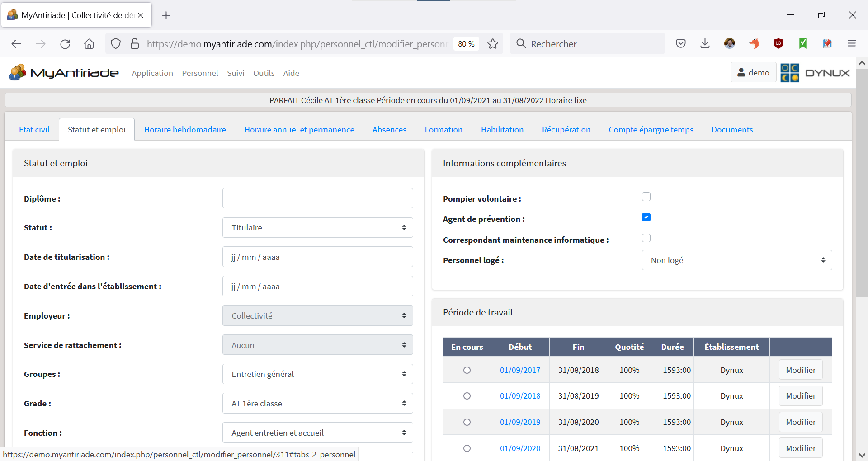Screen dimensions: 868x461
Task: Focus the Rechercher search box
Action: point(588,44)
